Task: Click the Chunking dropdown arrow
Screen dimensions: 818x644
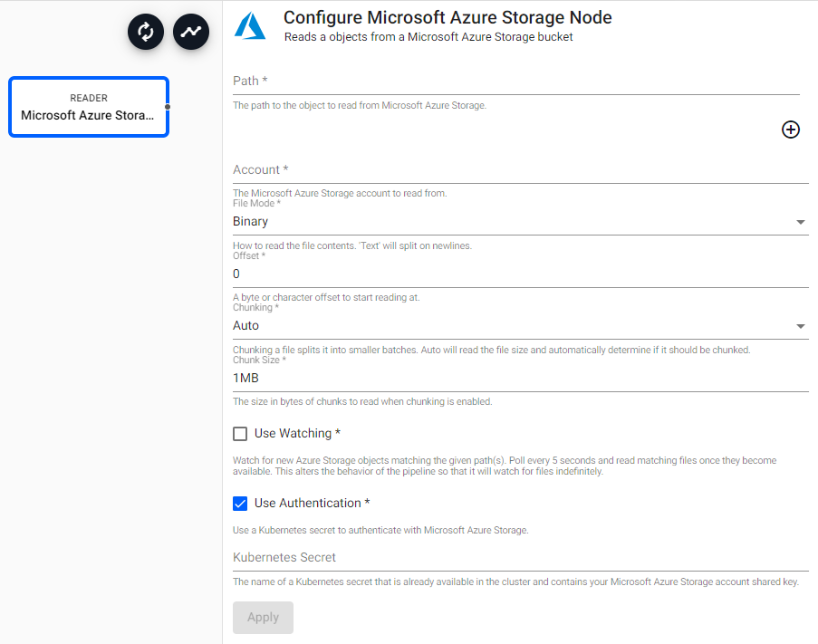Action: (800, 326)
